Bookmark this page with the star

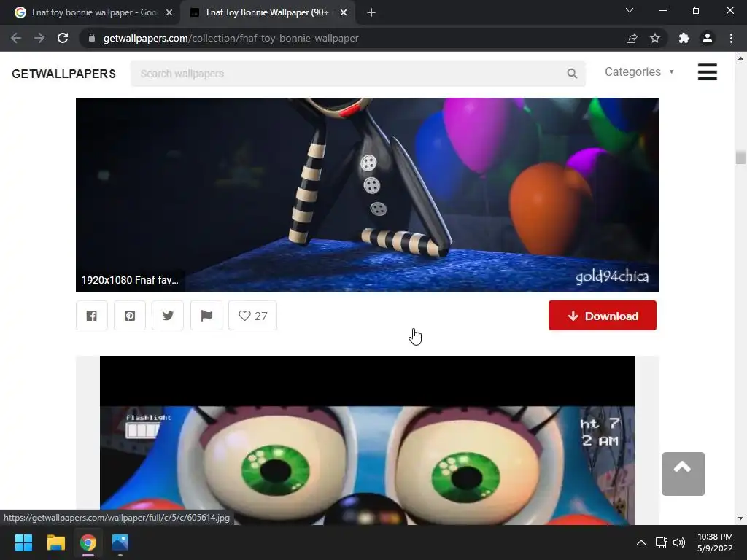pyautogui.click(x=655, y=38)
